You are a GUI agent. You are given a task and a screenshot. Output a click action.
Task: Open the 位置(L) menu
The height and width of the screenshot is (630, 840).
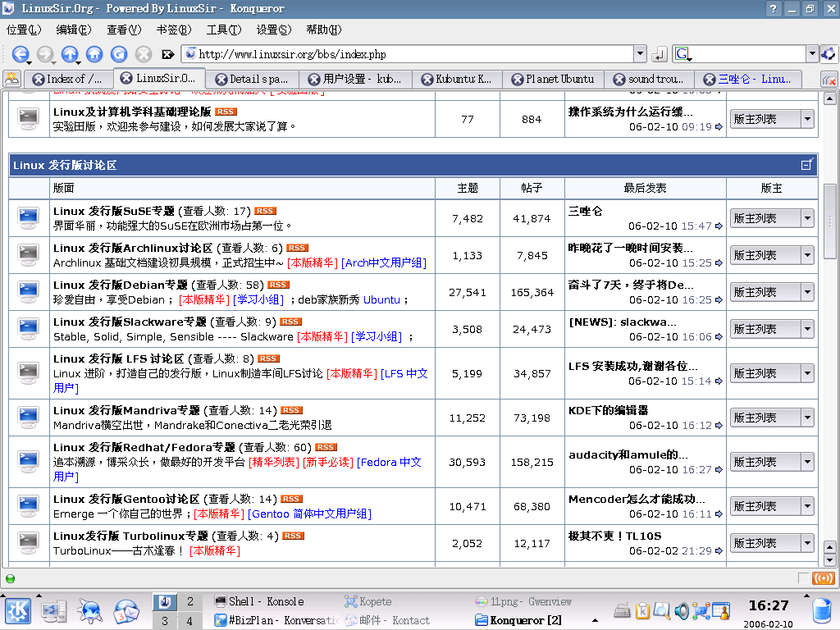[x=23, y=30]
